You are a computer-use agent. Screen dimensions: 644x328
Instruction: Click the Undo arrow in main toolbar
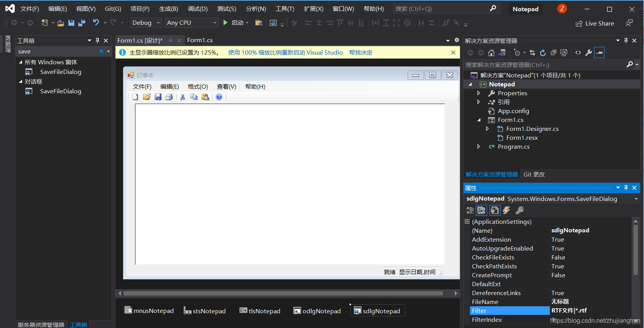96,23
